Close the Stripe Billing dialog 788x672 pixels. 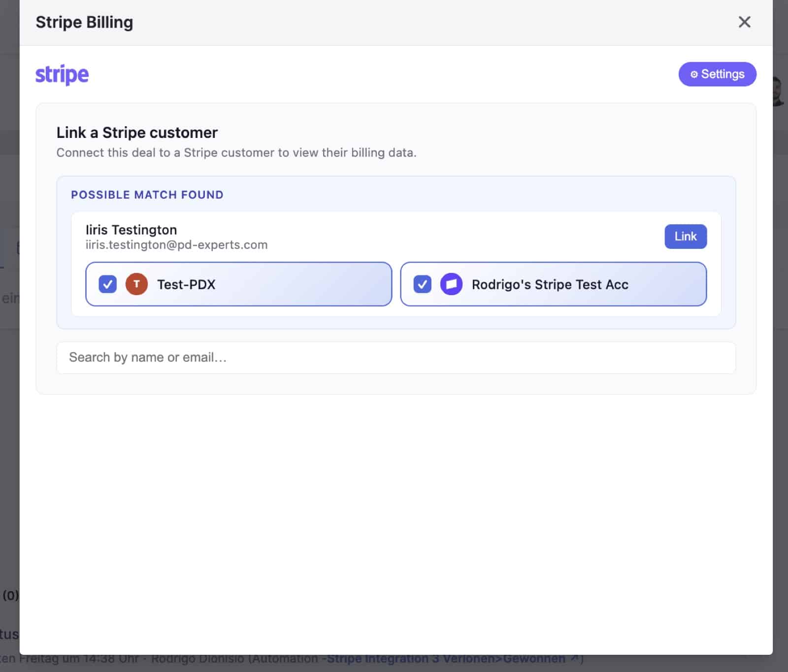tap(744, 22)
